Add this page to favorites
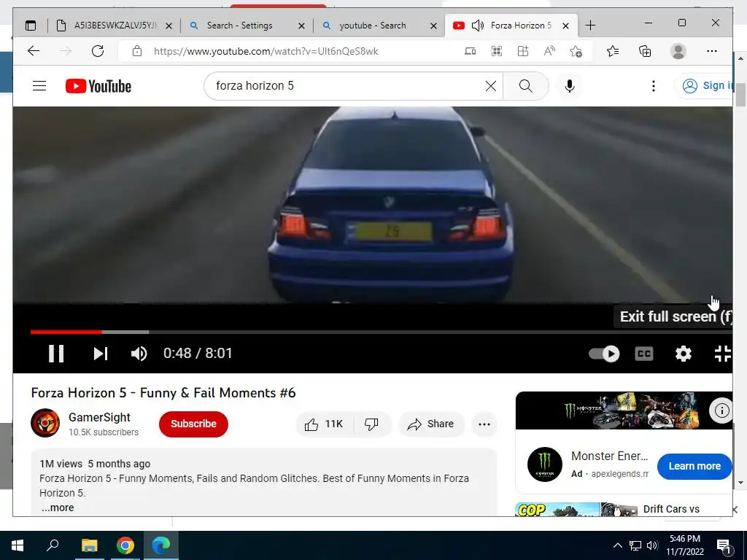 point(576,51)
